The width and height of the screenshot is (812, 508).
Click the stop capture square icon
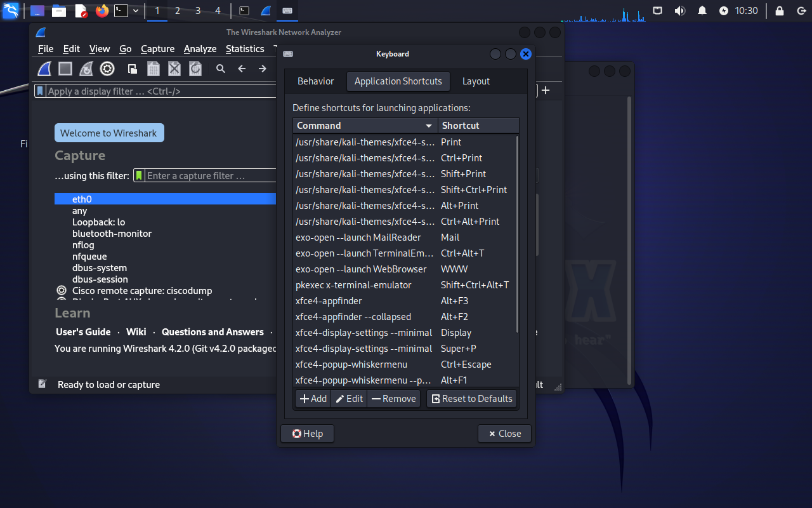(65, 69)
